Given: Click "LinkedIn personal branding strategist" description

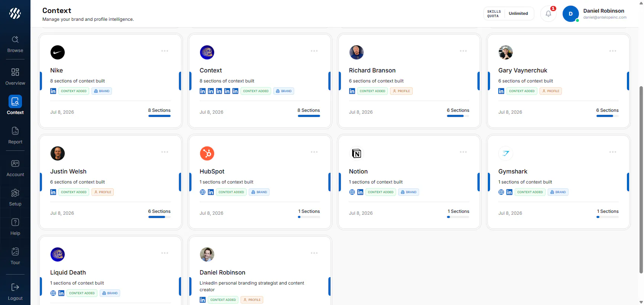Looking at the screenshot, I should click(x=252, y=286).
